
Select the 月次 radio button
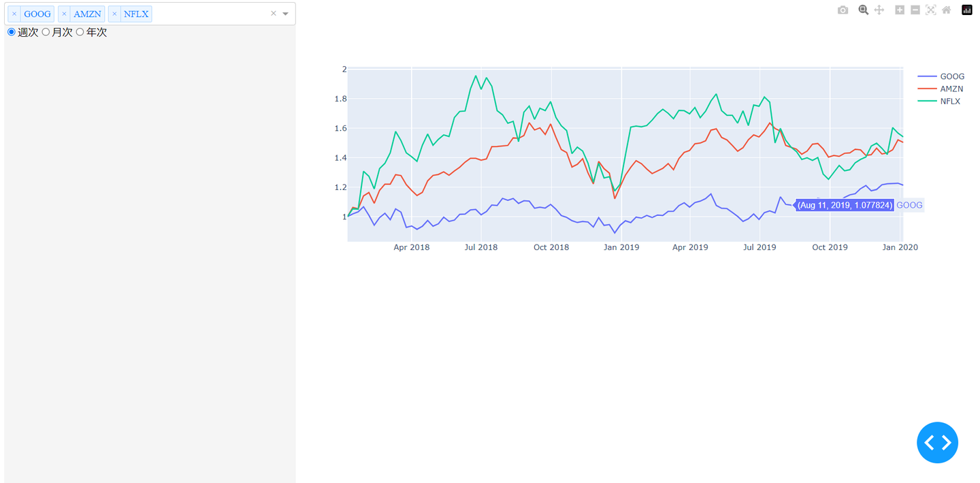46,32
